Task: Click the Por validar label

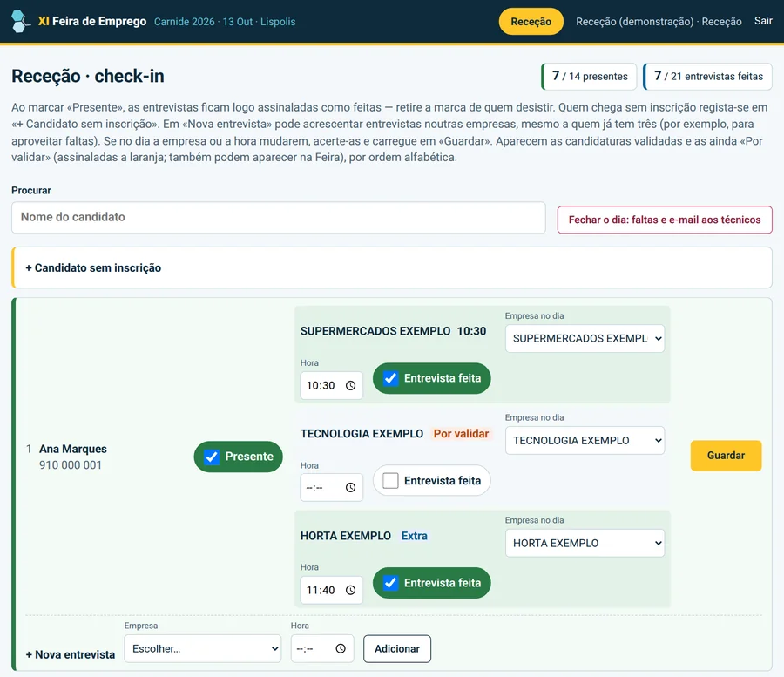Action: [461, 434]
